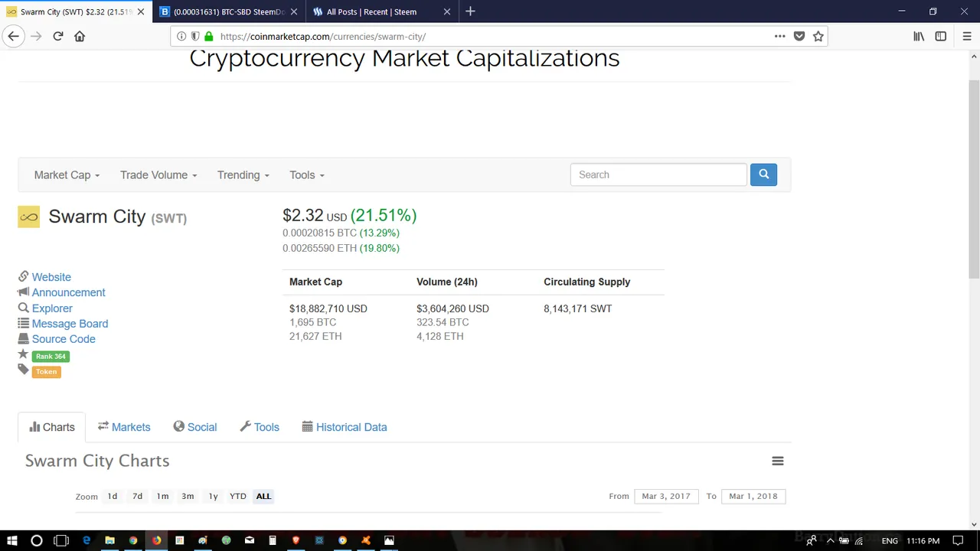Click the coinmarketcap Search input field

point(658,174)
